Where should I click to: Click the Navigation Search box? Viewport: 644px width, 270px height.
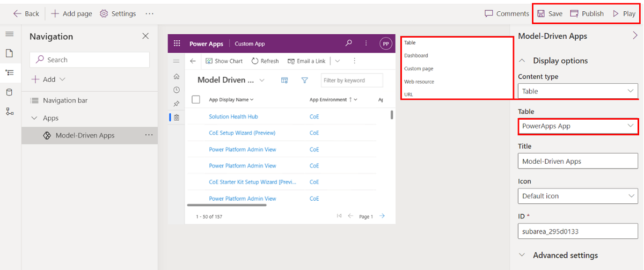(x=90, y=60)
